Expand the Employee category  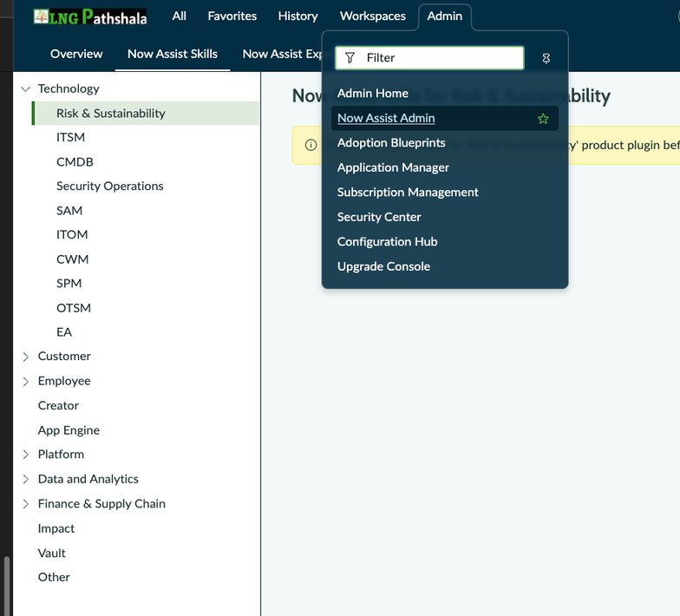(x=26, y=382)
